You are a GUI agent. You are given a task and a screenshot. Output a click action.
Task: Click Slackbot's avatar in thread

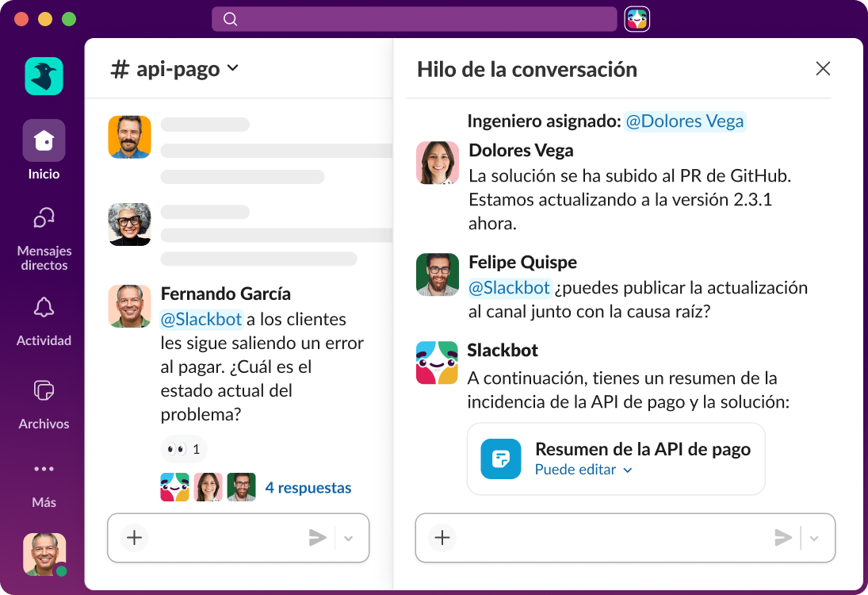tap(438, 363)
